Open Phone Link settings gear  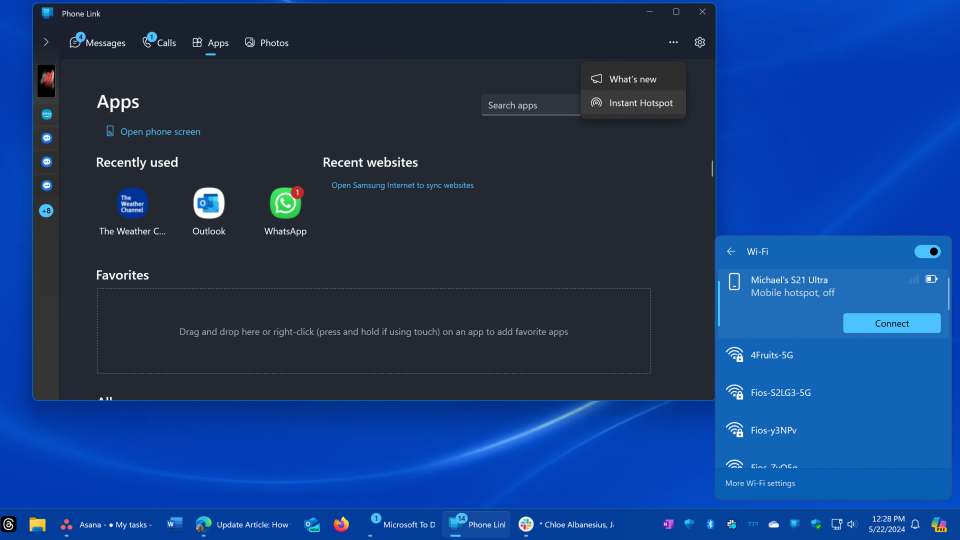pyautogui.click(x=700, y=42)
